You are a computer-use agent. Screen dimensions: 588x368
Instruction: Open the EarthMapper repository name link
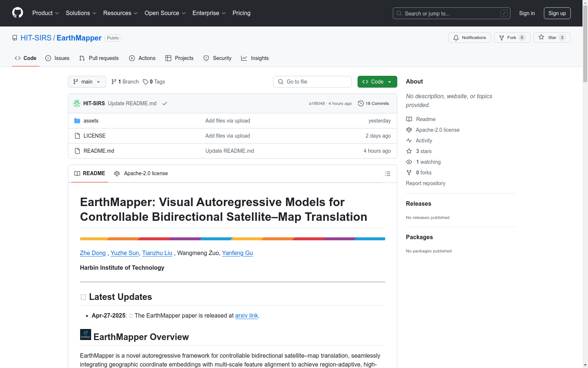pyautogui.click(x=79, y=38)
